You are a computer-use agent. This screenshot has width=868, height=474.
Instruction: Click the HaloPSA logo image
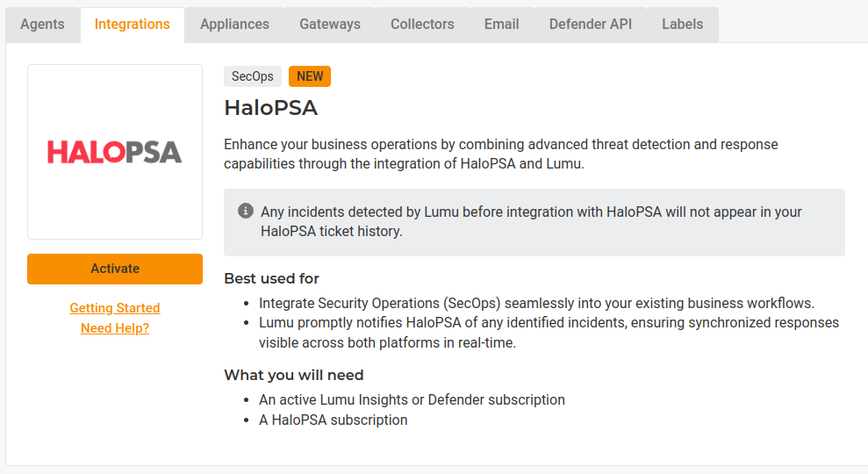pos(115,152)
